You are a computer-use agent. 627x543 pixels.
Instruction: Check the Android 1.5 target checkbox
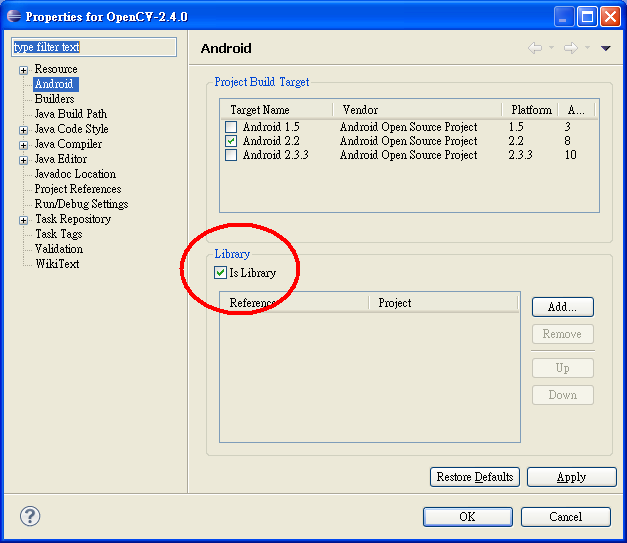click(231, 127)
